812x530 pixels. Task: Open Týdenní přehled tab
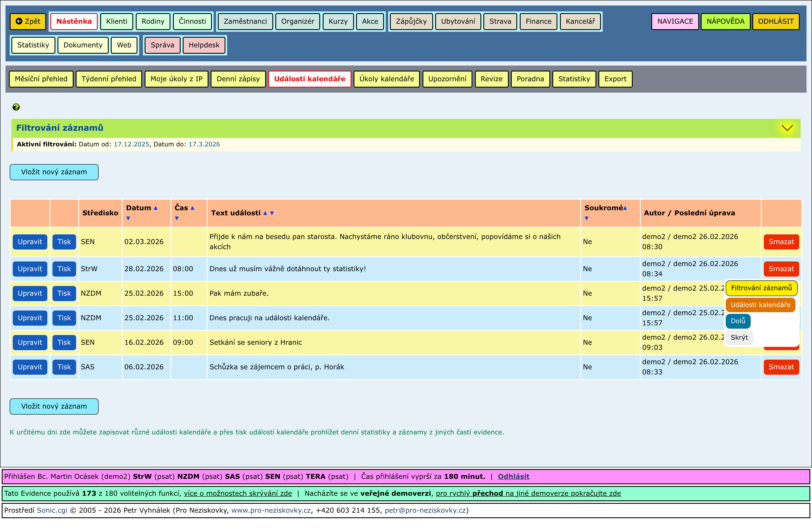[109, 79]
